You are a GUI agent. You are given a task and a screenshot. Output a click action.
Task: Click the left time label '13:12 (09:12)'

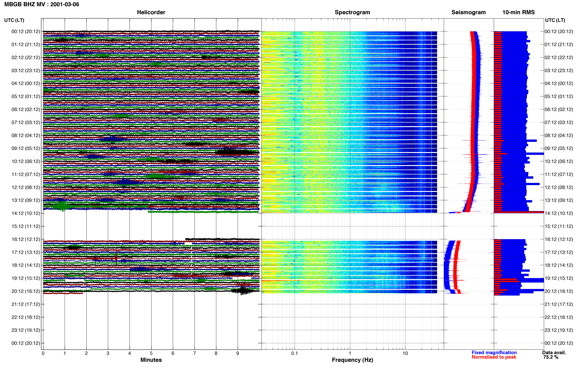(26, 200)
